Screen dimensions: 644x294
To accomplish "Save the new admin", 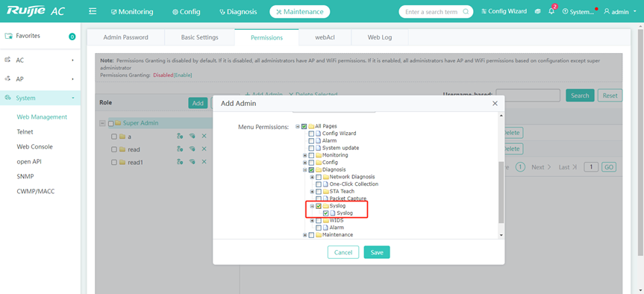I will click(377, 252).
